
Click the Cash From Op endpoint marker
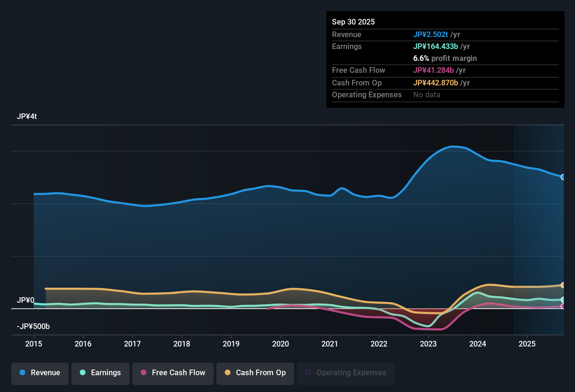pos(563,285)
